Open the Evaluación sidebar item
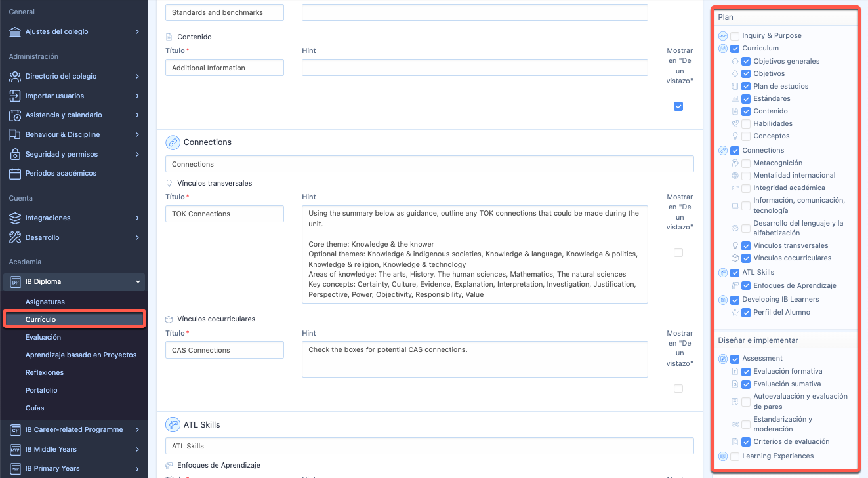Viewport: 868px width, 478px height. (43, 338)
